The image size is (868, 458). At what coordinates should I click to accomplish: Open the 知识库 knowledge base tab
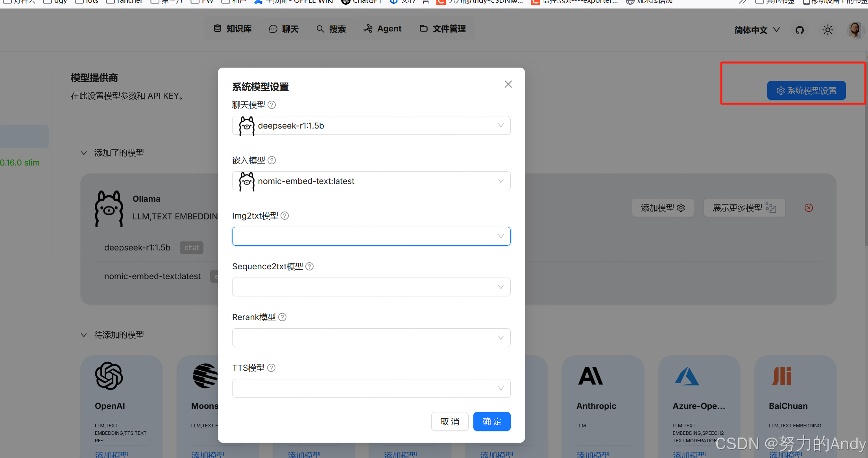[x=233, y=29]
